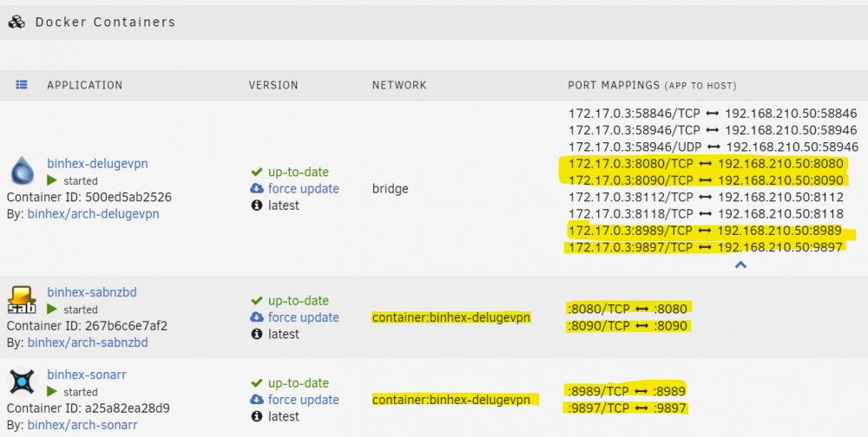This screenshot has width=868, height=437.
Task: Click the APPLICATION column header
Action: pyautogui.click(x=85, y=85)
